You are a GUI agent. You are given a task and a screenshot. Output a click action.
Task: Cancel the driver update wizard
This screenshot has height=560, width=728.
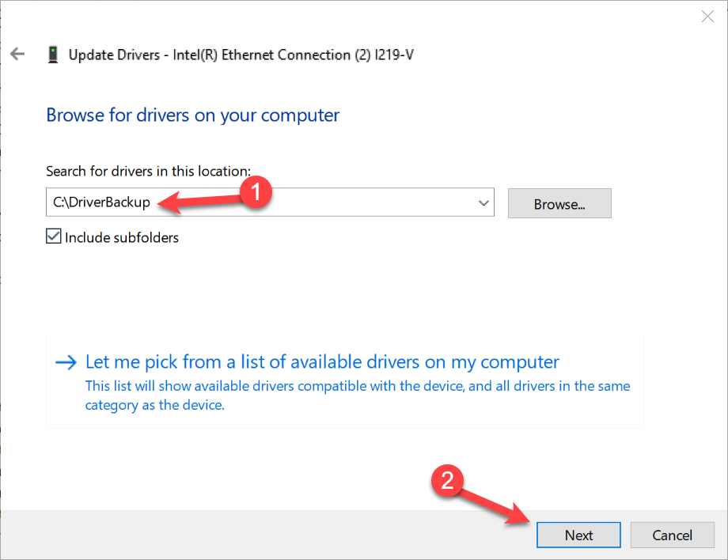point(672,535)
